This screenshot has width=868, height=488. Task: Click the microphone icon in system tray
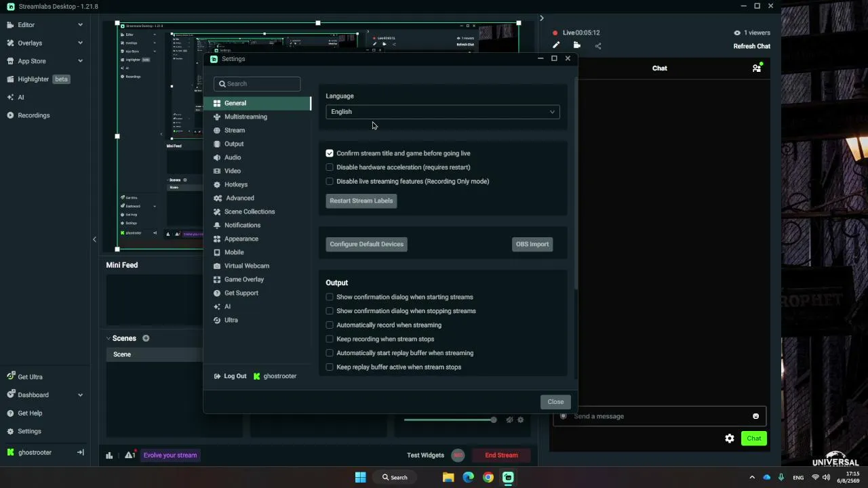click(781, 477)
